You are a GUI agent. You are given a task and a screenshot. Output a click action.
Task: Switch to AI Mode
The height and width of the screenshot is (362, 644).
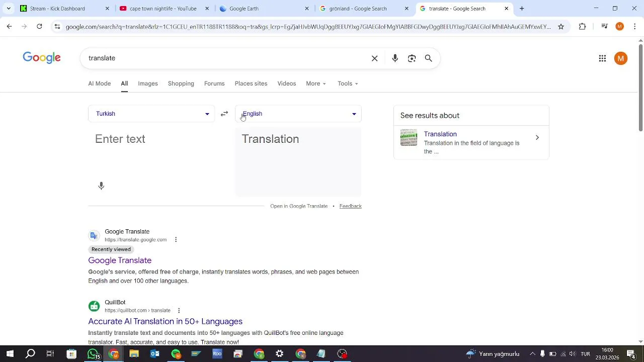[100, 83]
